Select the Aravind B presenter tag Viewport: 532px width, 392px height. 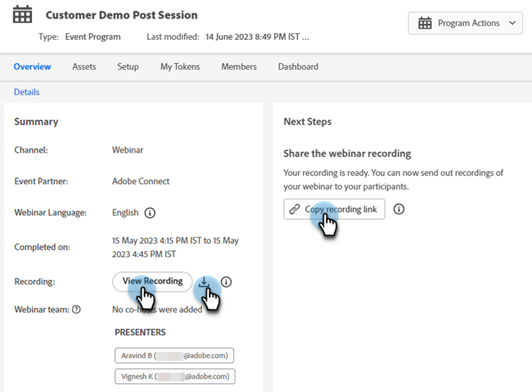(x=175, y=355)
